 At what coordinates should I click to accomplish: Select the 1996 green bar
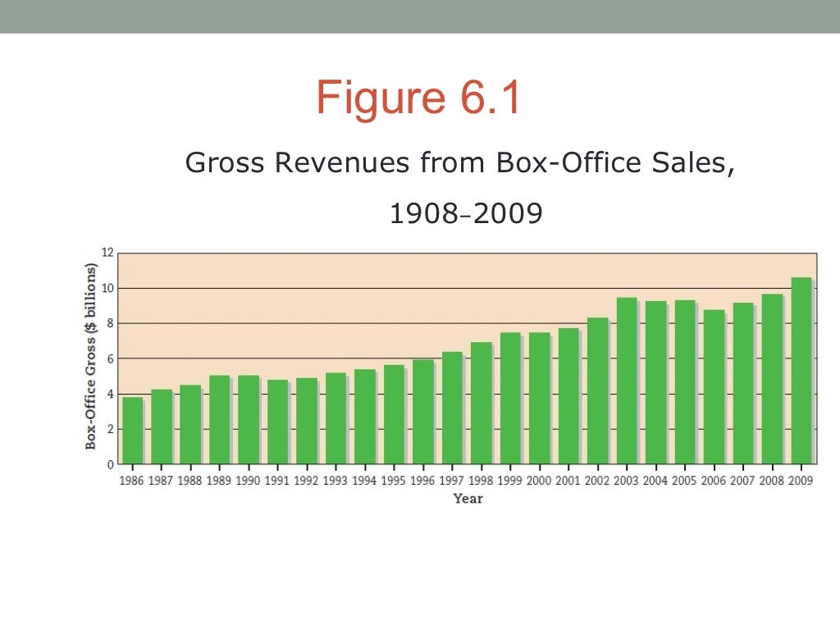423,412
